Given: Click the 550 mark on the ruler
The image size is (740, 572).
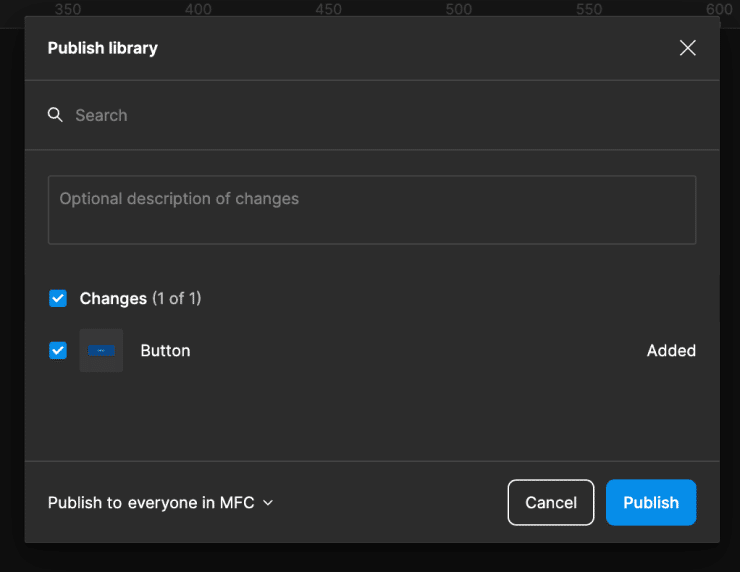Looking at the screenshot, I should coord(589,8).
